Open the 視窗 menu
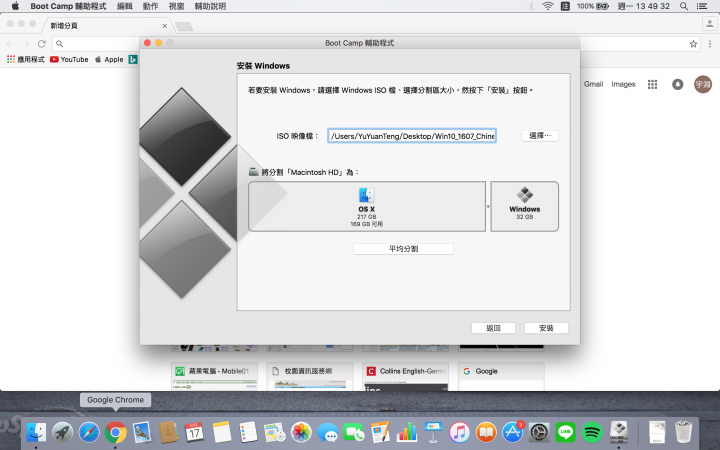The image size is (720, 450). coord(176,6)
